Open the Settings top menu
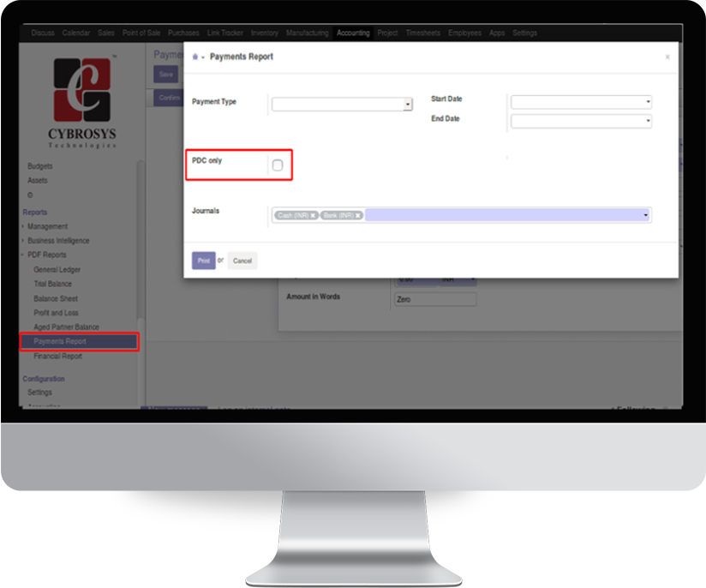706x588 pixels. pyautogui.click(x=524, y=33)
